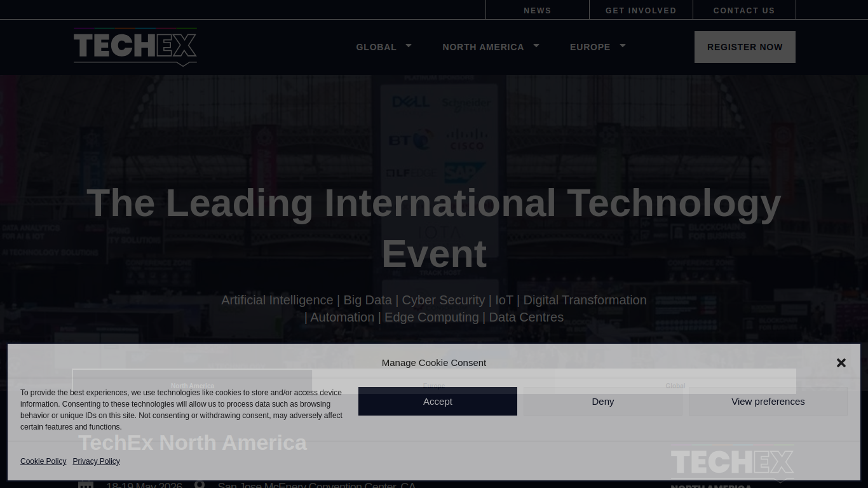Accept cookies in consent banner
The height and width of the screenshot is (488, 868).
(x=438, y=402)
